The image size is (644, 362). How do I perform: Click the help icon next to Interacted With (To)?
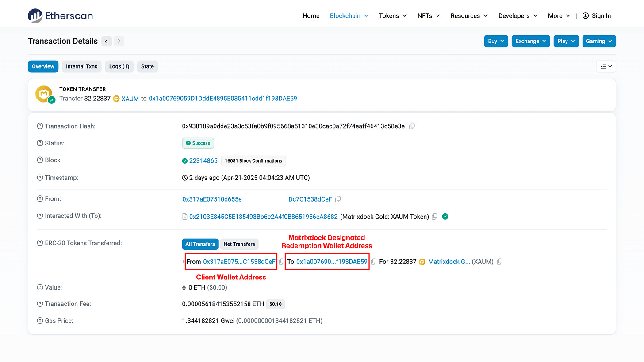pyautogui.click(x=40, y=216)
